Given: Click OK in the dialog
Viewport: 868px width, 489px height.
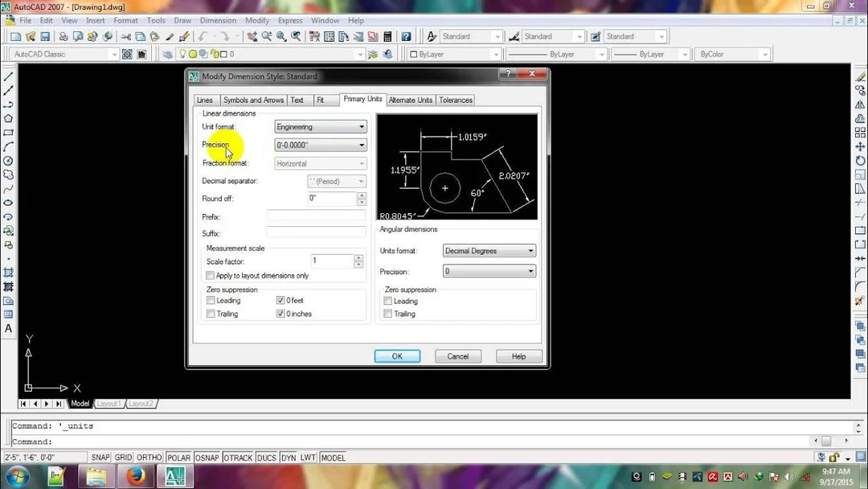Looking at the screenshot, I should [397, 356].
